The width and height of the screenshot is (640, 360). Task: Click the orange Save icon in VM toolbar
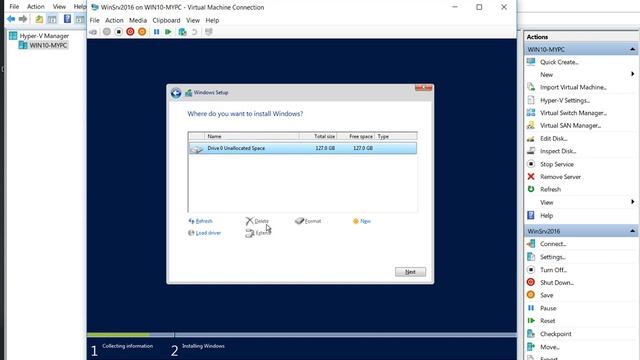[x=142, y=32]
